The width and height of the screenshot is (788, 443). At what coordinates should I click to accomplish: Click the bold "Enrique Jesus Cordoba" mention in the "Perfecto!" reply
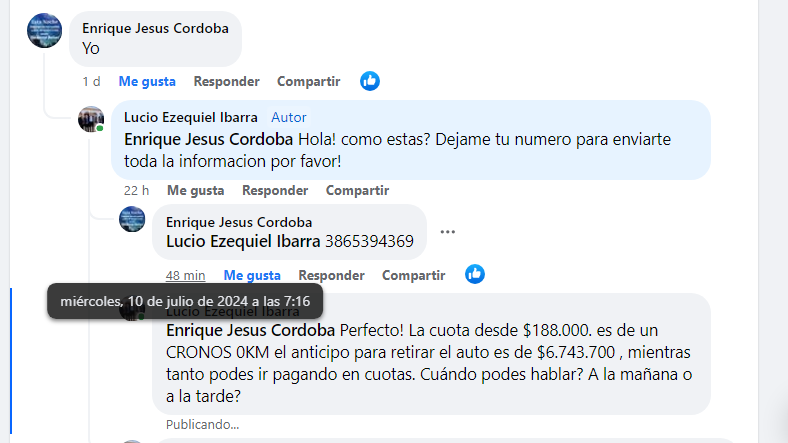pyautogui.click(x=250, y=330)
